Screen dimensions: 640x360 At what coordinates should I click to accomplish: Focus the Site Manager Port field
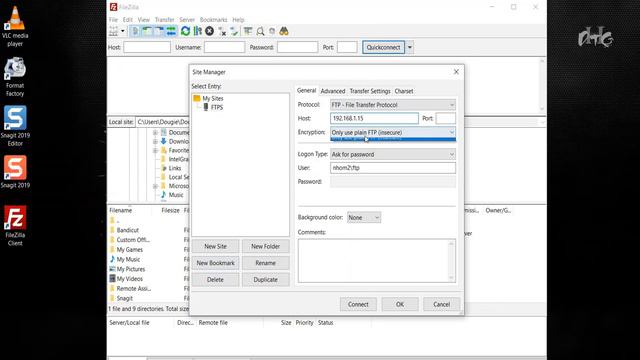(x=446, y=118)
